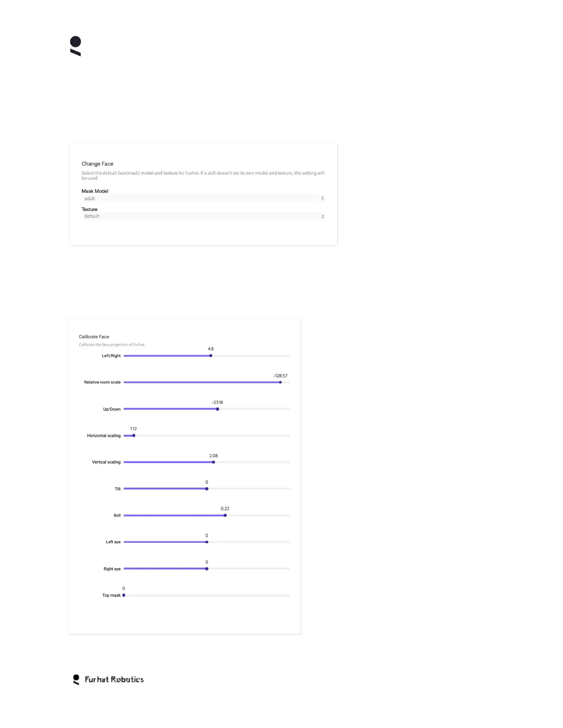Click the Tilt slider handle

207,489
